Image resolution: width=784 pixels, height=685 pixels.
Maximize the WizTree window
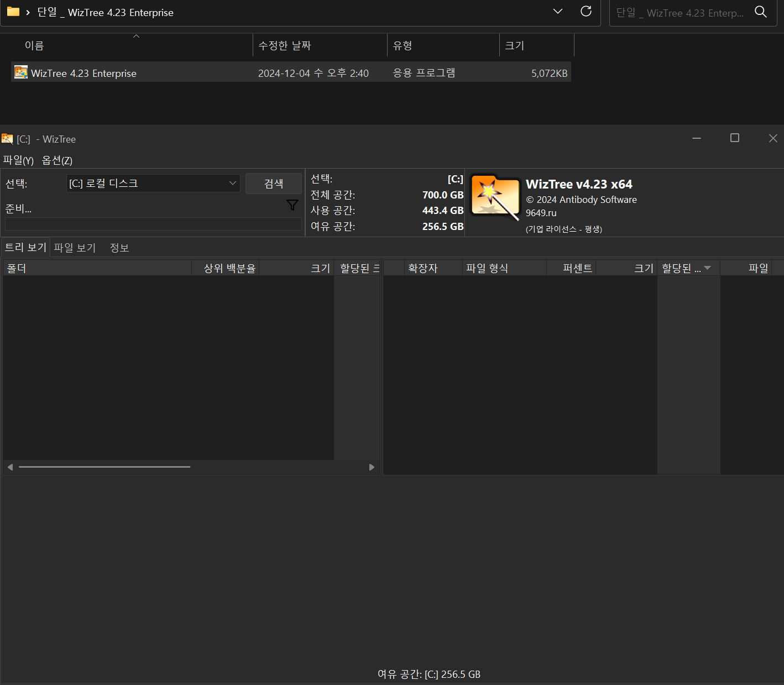[735, 138]
